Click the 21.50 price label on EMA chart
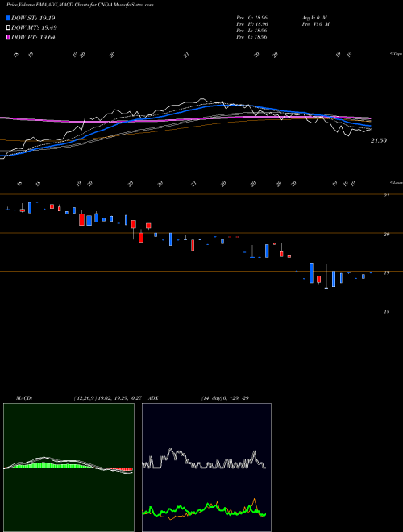The image size is (403, 532). (379, 140)
